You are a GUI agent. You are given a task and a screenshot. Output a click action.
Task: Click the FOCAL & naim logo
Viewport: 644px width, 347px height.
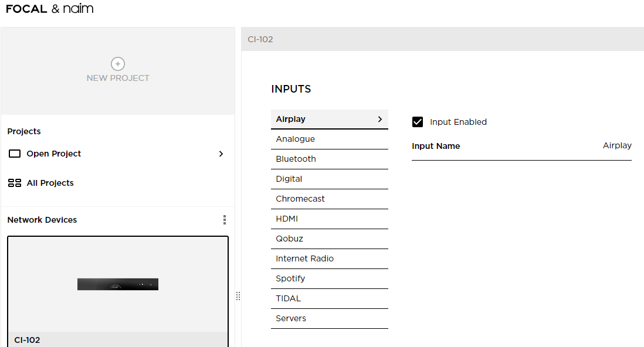50,9
